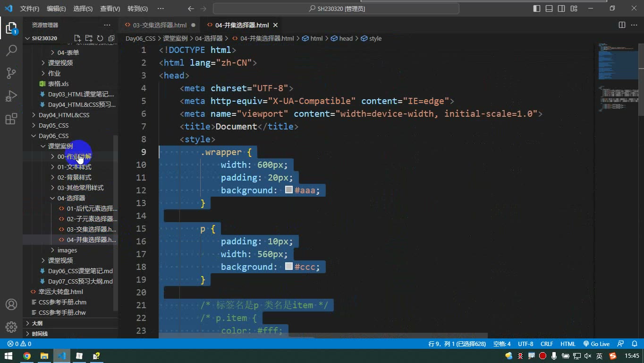
Task: Open the #aaa color swatch picker
Action: pyautogui.click(x=289, y=190)
